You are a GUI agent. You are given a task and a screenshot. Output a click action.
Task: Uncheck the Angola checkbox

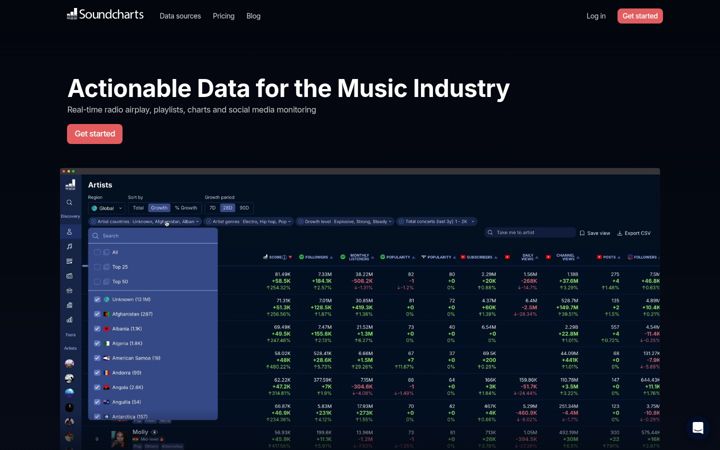(x=97, y=388)
